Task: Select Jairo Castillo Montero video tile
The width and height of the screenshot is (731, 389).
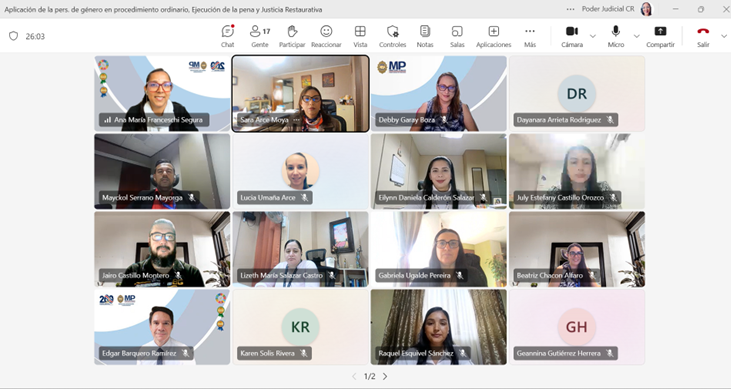Action: pos(162,249)
